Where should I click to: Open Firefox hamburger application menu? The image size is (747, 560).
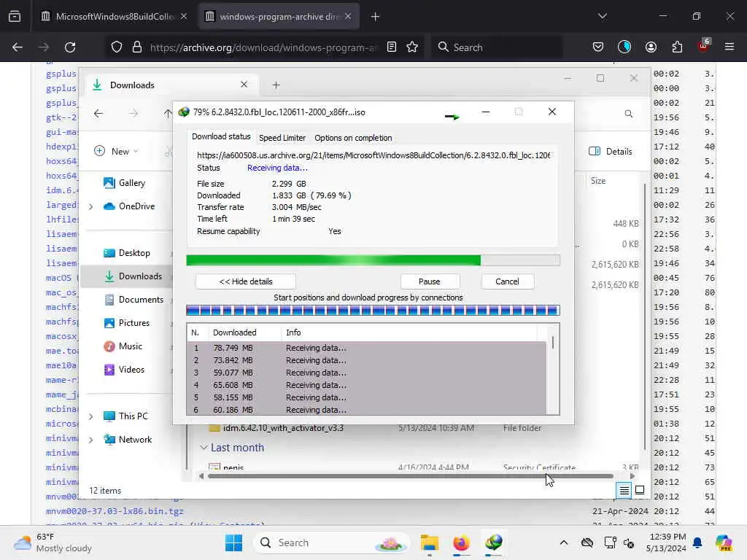729,47
